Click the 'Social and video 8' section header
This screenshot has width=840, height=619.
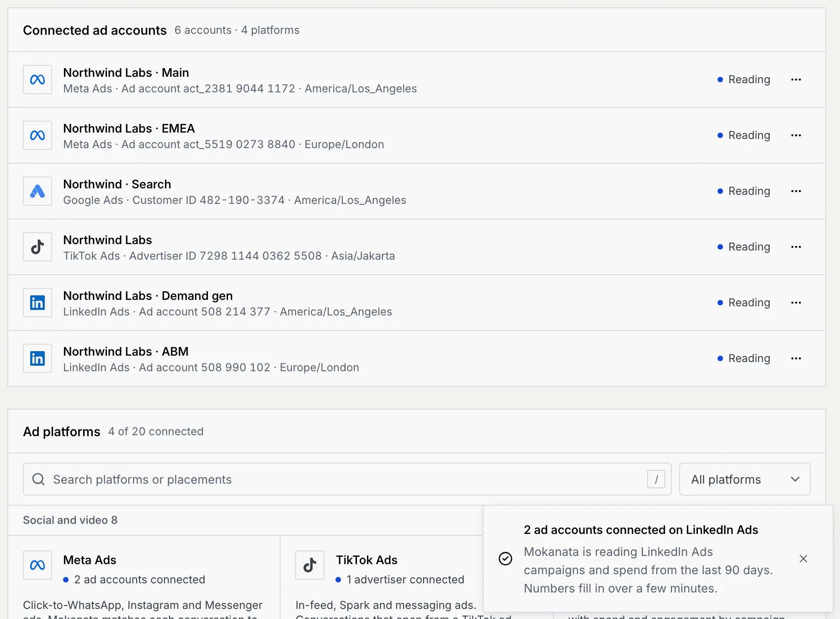[70, 520]
